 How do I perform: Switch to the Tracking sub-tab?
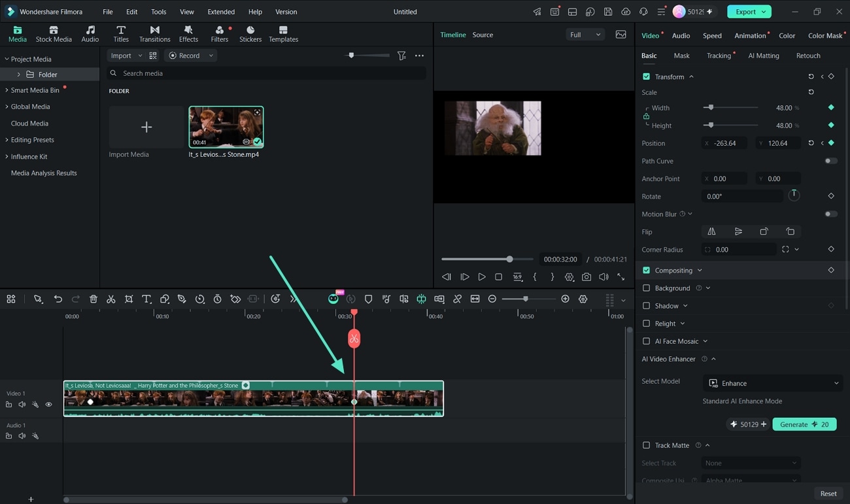coord(719,56)
